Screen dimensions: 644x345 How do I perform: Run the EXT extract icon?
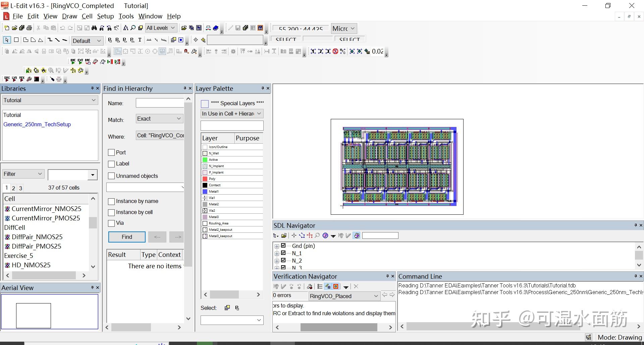(x=80, y=62)
